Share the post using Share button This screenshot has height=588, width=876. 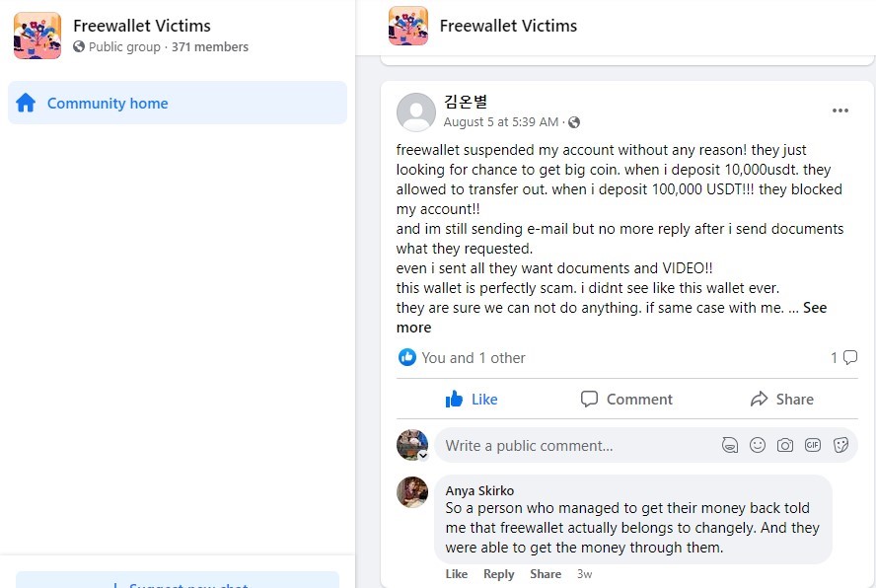pyautogui.click(x=781, y=400)
